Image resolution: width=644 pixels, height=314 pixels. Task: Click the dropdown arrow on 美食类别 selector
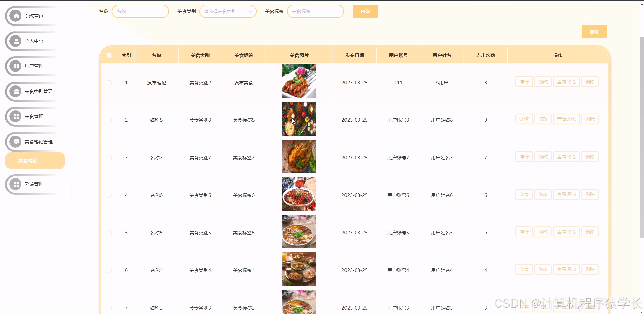(250, 11)
